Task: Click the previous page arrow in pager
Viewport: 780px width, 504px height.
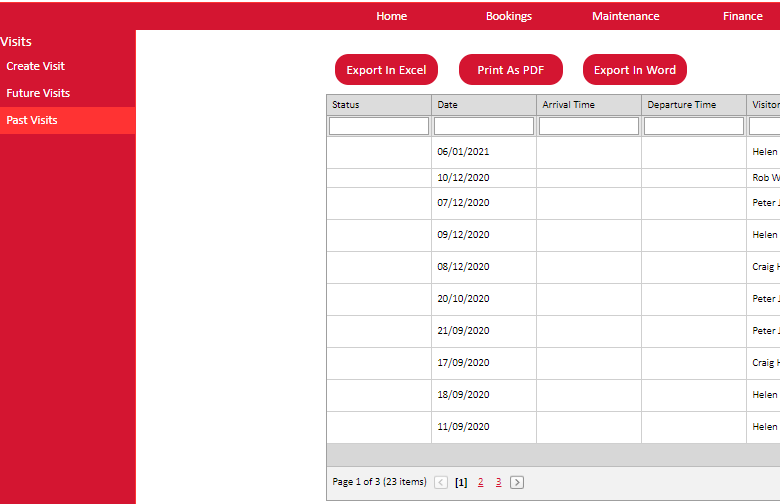Action: (x=441, y=482)
